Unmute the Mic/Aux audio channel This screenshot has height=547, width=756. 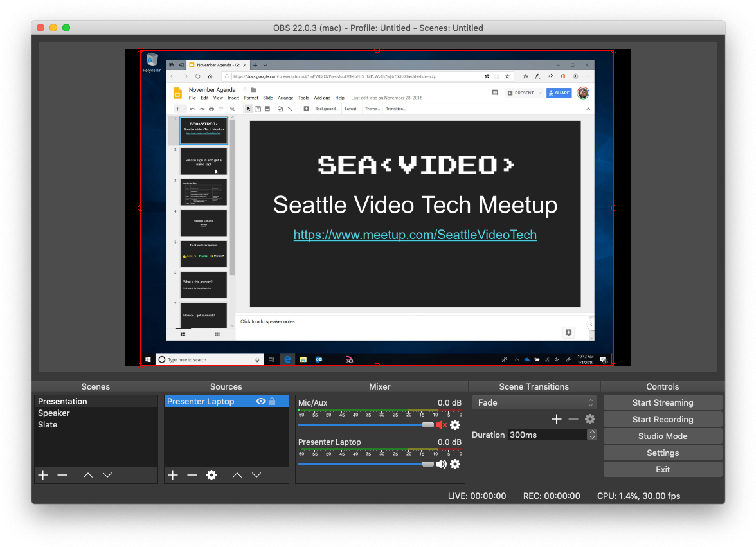pos(442,425)
